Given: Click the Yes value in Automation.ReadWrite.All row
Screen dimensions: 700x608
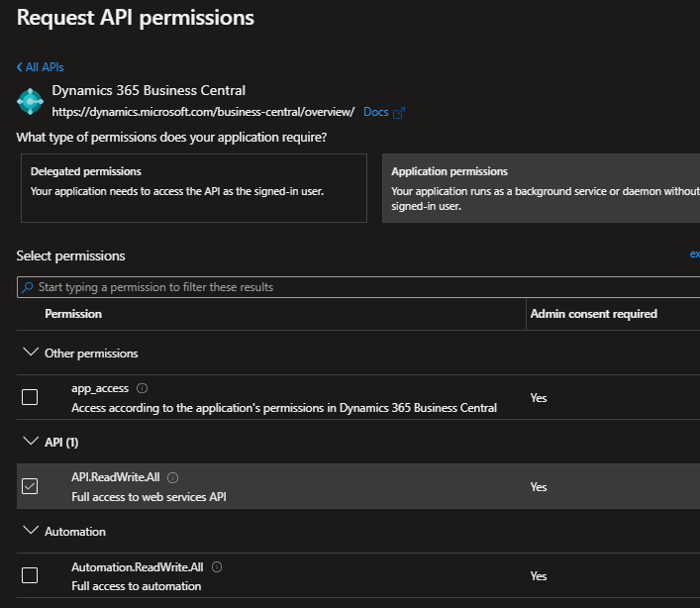Looking at the screenshot, I should click(539, 576).
